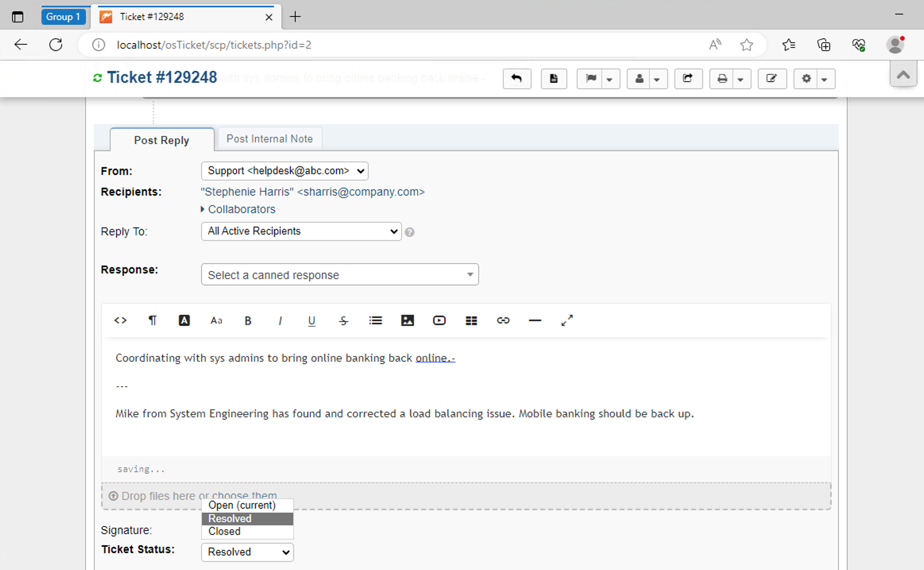This screenshot has height=570, width=924.
Task: Click the print ticket icon
Action: (722, 79)
